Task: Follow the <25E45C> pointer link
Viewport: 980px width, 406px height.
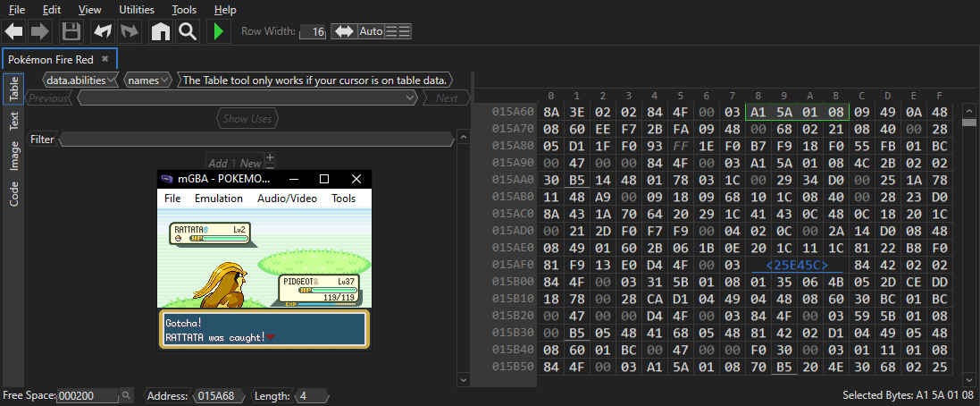Action: 797,265
